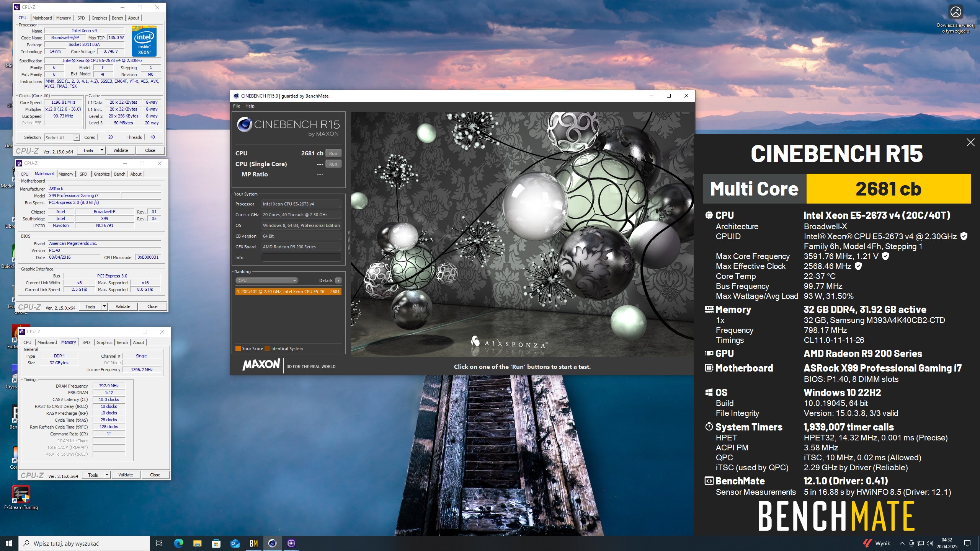Click the volume icon in system tray
The image size is (980, 551).
click(930, 543)
